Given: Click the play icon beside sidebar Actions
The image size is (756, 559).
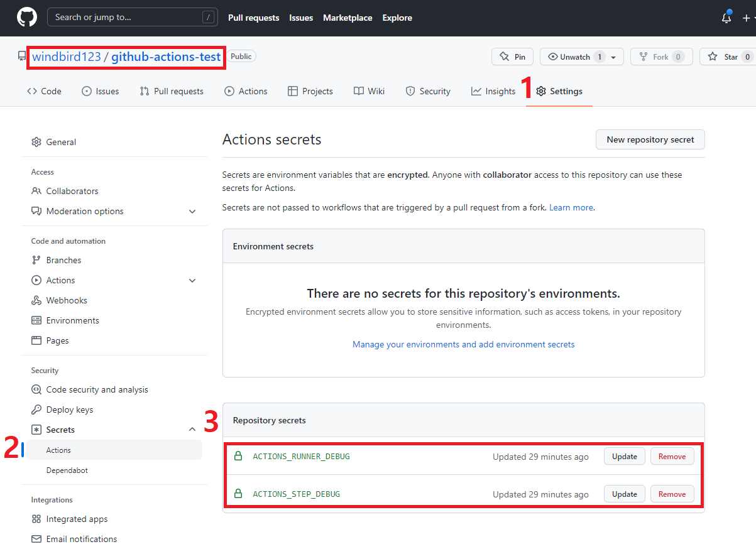Looking at the screenshot, I should click(x=36, y=280).
